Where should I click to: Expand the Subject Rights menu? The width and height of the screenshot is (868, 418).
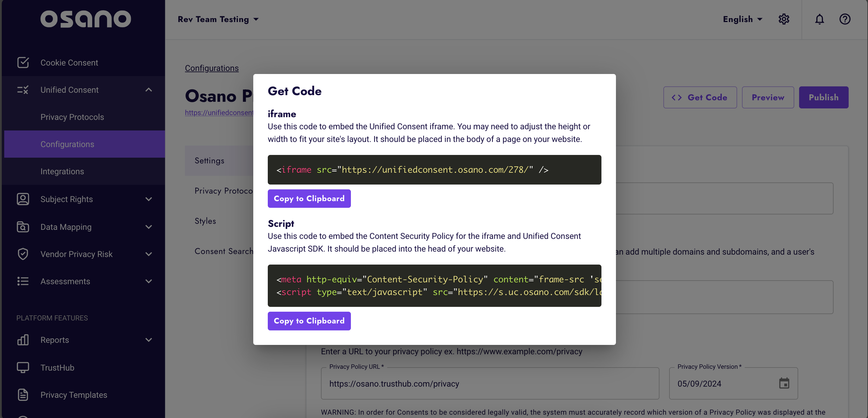click(149, 199)
